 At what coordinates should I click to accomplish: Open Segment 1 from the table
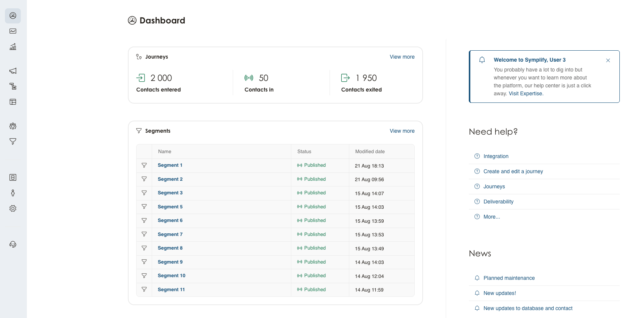[x=170, y=165]
